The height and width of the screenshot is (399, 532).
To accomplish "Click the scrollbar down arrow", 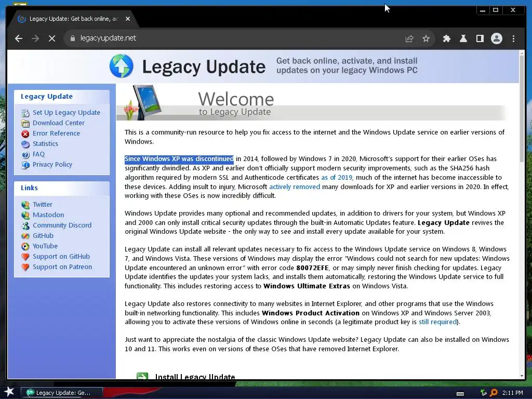I will [x=522, y=376].
